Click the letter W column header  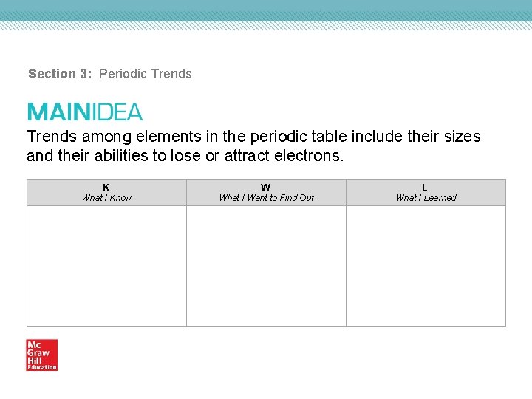point(266,187)
